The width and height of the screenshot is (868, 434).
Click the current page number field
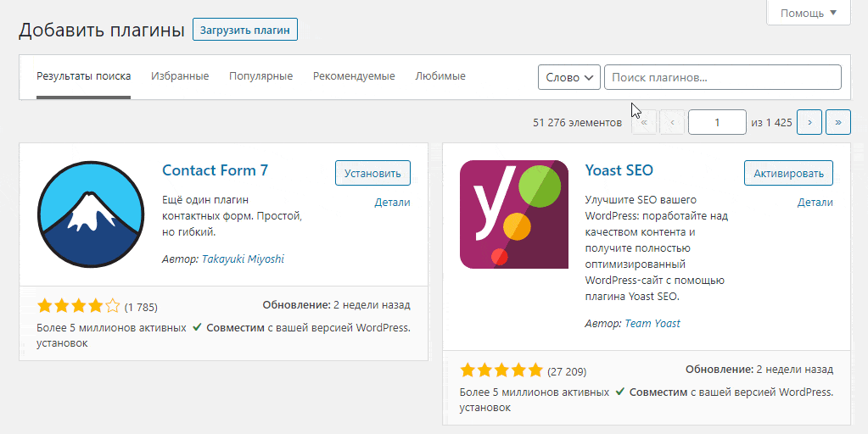tap(717, 122)
